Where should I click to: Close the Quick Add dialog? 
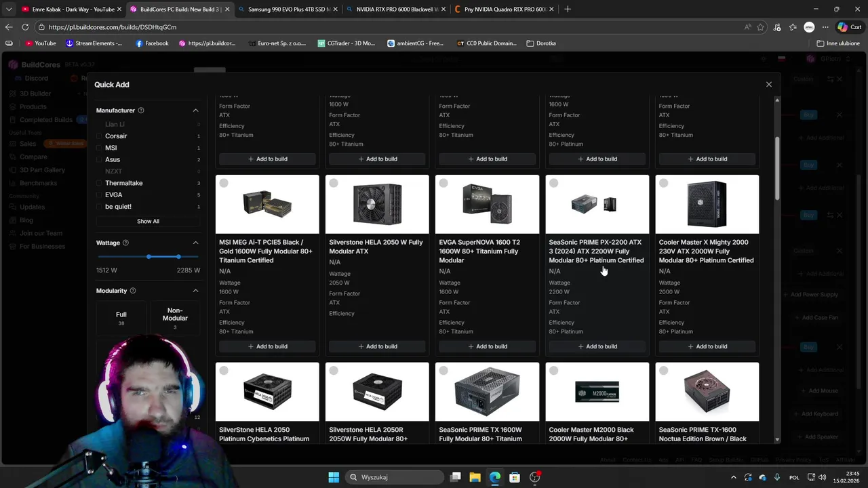tap(768, 85)
